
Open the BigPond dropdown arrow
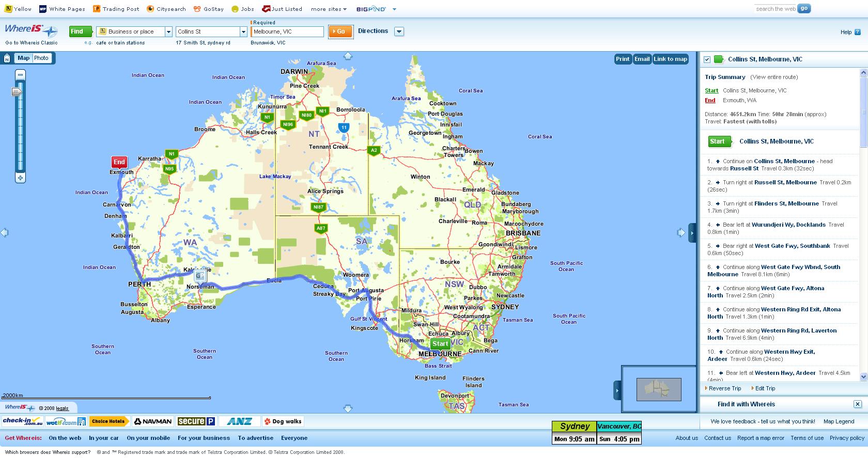(394, 9)
